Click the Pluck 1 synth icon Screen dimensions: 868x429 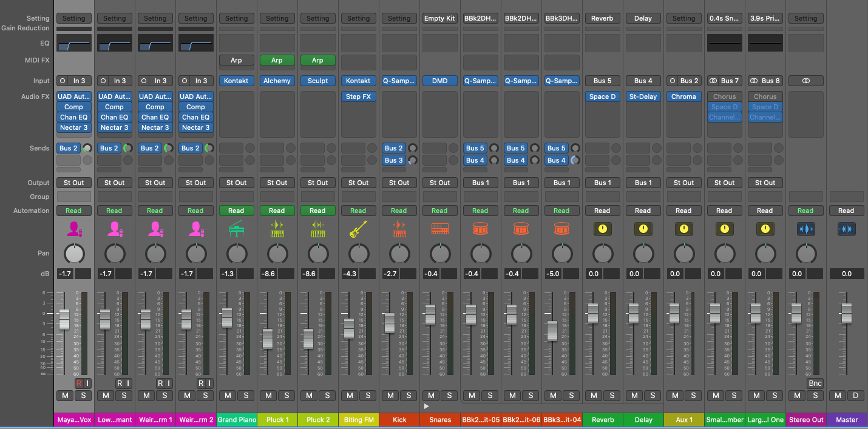coord(277,229)
